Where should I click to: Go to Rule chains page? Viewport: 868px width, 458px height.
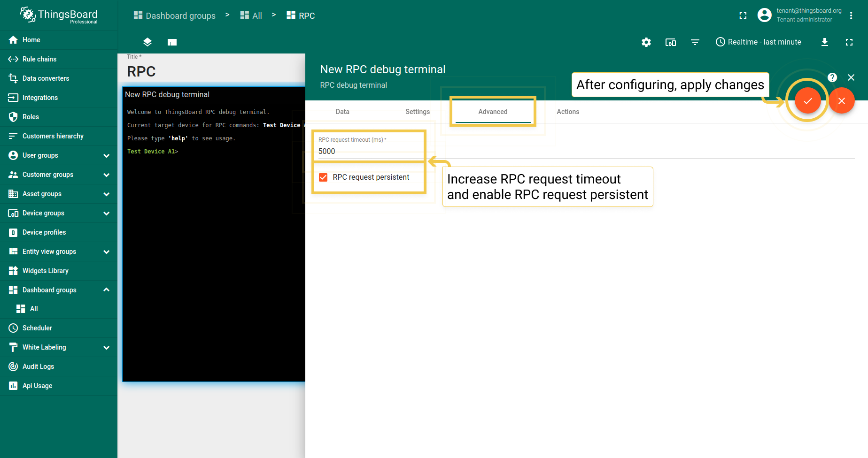[x=39, y=59]
